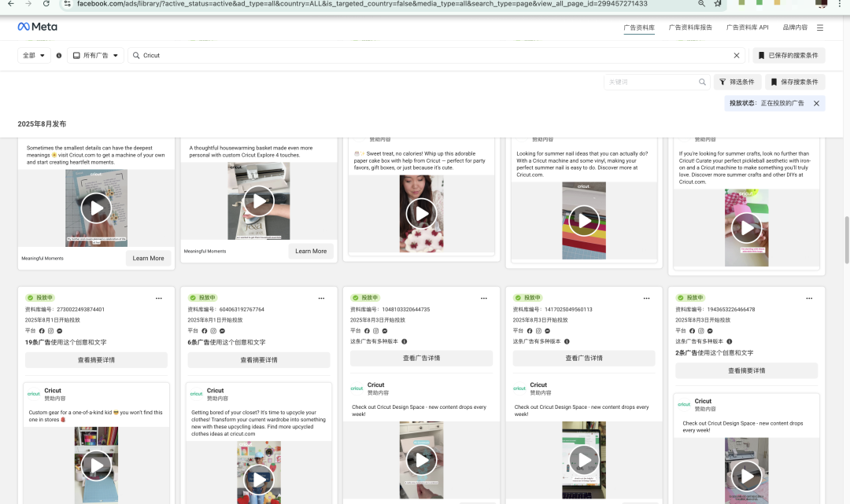View 查看摘要详情 for ad 2730022493874401

97,360
